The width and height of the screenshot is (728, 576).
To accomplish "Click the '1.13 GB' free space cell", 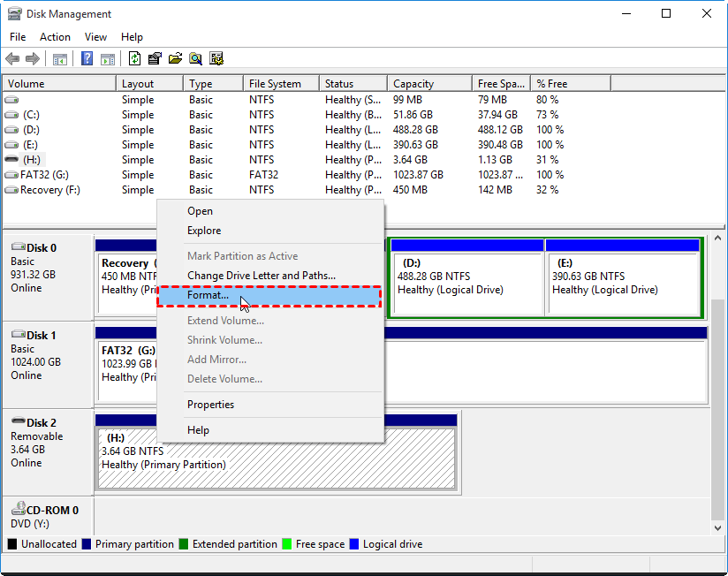I will 496,160.
